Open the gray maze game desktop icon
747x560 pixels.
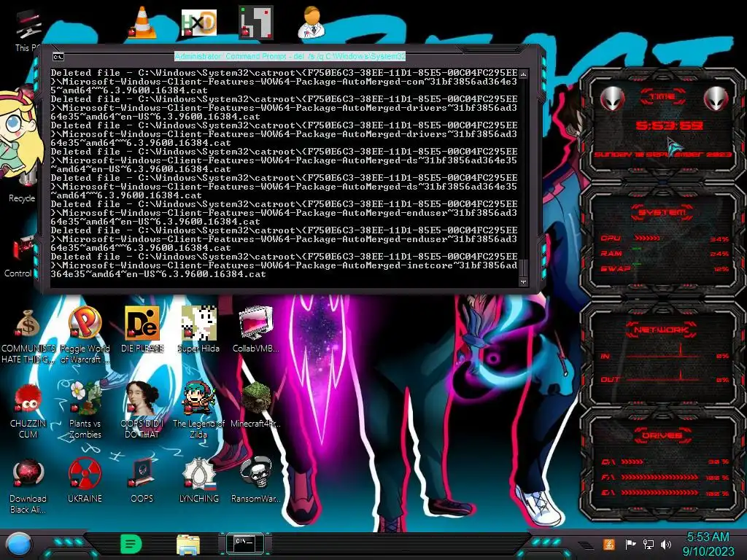point(256,22)
